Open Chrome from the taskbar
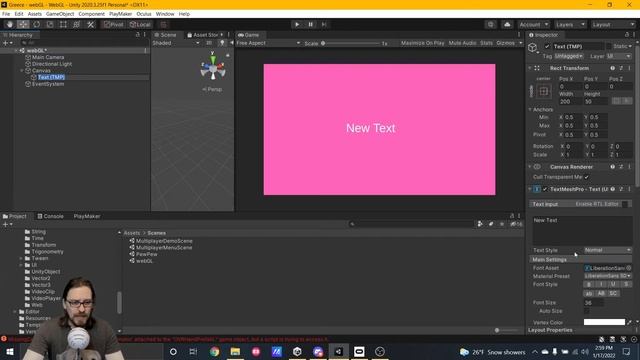Viewport: 640px width, 360px height. tap(214, 351)
